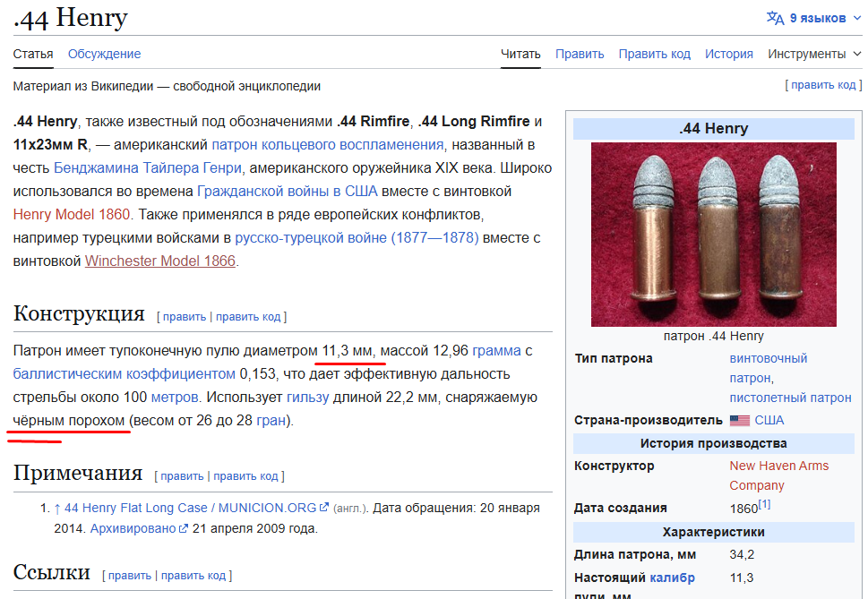Open the Править код tab
The image size is (868, 599).
654,55
